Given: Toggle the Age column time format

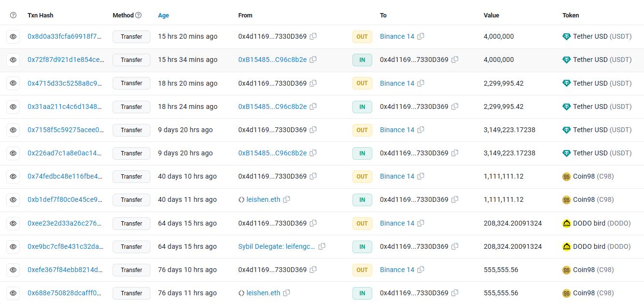Looking at the screenshot, I should (163, 15).
